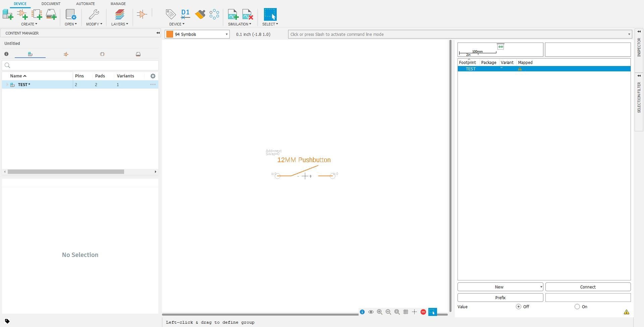Viewport: 644px width, 327px height.
Task: Click the zoom-to-fit magnifier icon
Action: pos(397,312)
